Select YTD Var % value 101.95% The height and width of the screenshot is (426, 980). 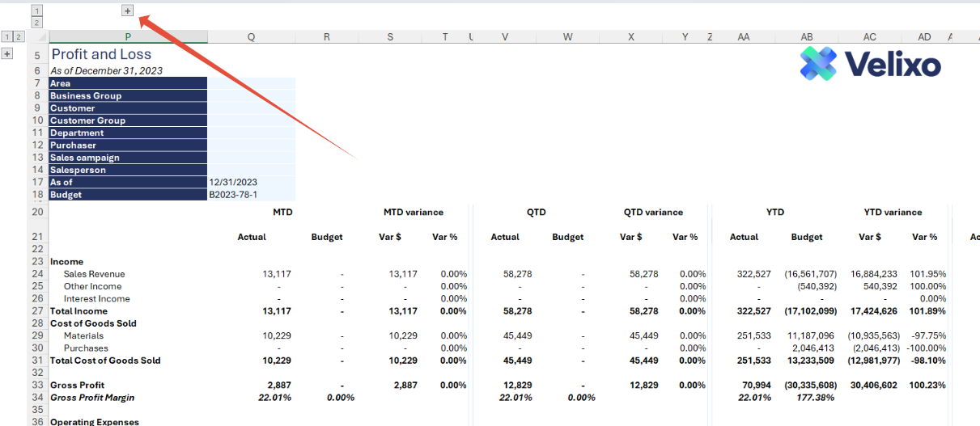pyautogui.click(x=927, y=274)
